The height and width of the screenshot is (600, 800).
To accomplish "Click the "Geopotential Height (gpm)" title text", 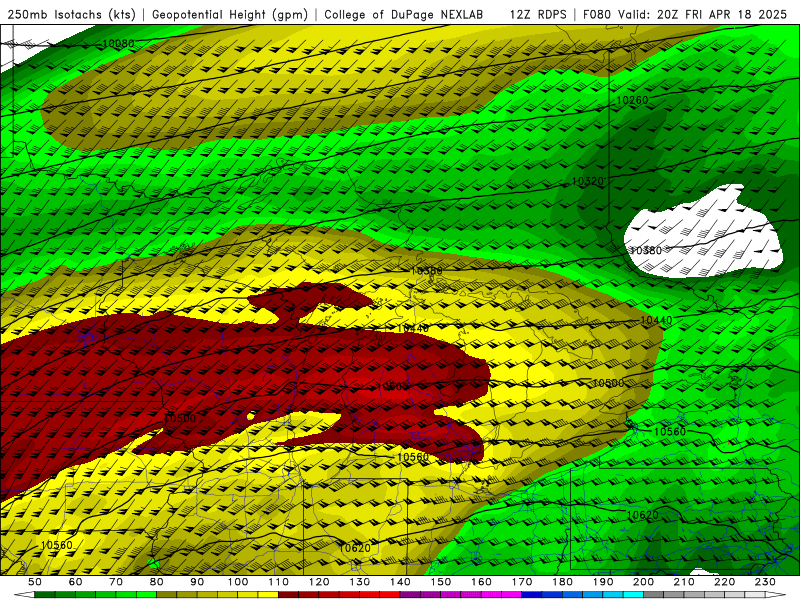I will coord(230,15).
